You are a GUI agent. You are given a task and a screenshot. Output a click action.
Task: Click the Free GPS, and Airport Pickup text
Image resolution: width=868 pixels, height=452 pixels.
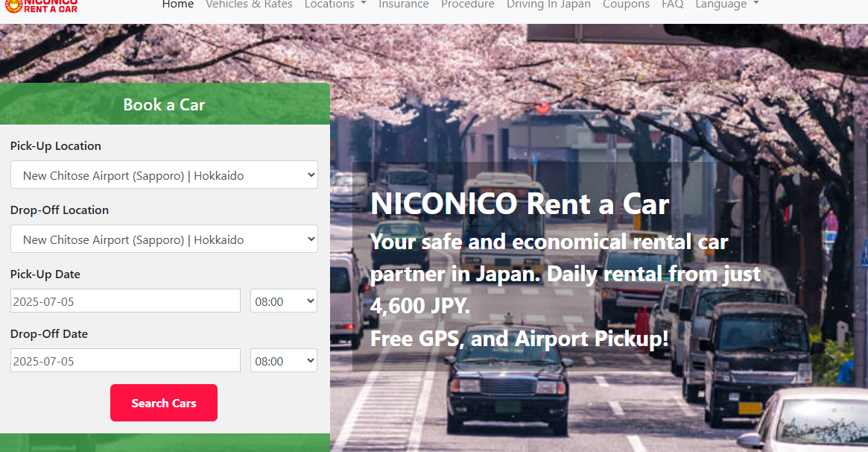click(x=519, y=339)
